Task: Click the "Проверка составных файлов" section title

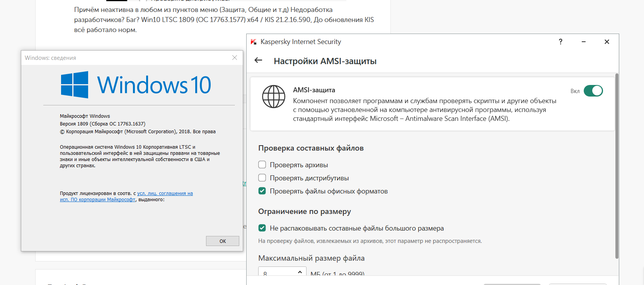Action: pyautogui.click(x=311, y=148)
